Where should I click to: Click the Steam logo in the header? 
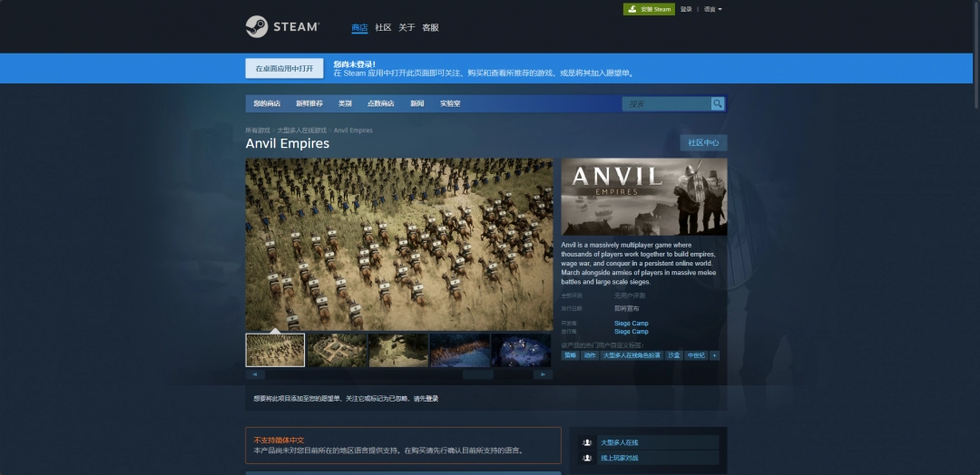(x=281, y=27)
